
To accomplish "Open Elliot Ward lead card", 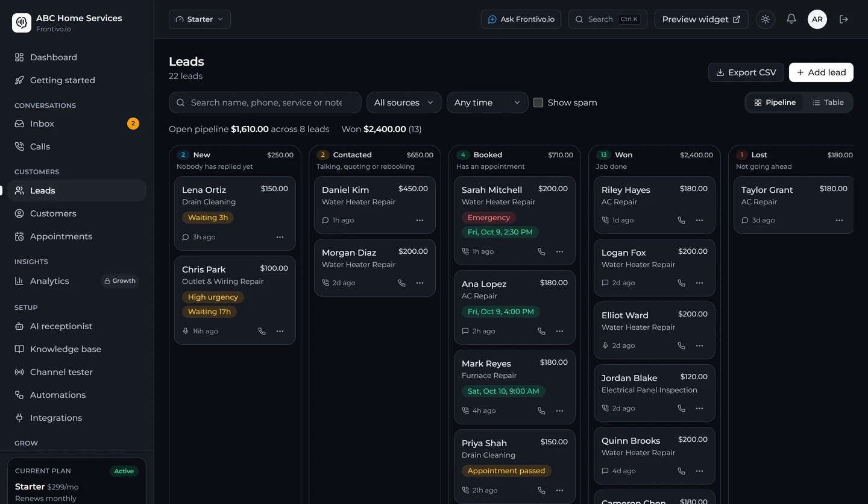I will click(x=655, y=330).
